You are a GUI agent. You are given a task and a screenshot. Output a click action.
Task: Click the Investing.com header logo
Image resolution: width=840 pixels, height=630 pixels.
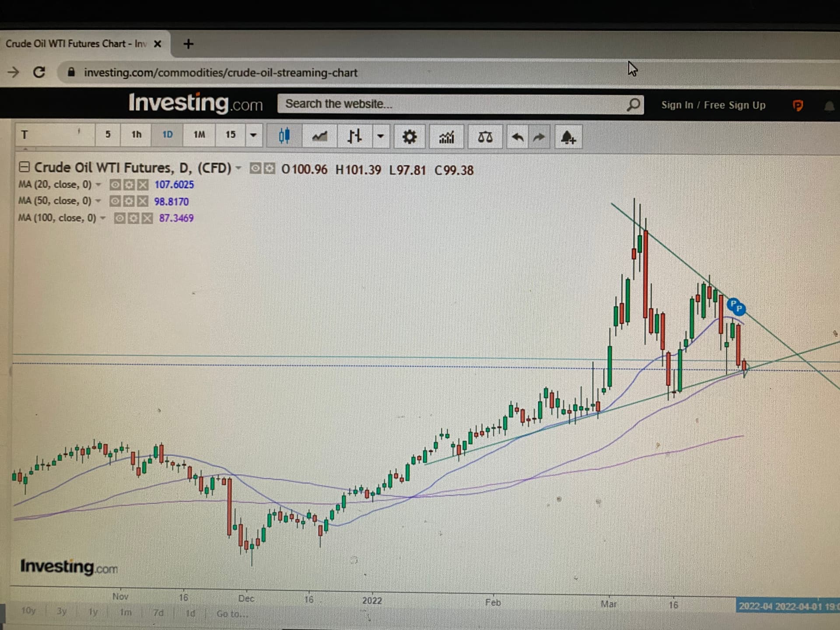tap(196, 103)
